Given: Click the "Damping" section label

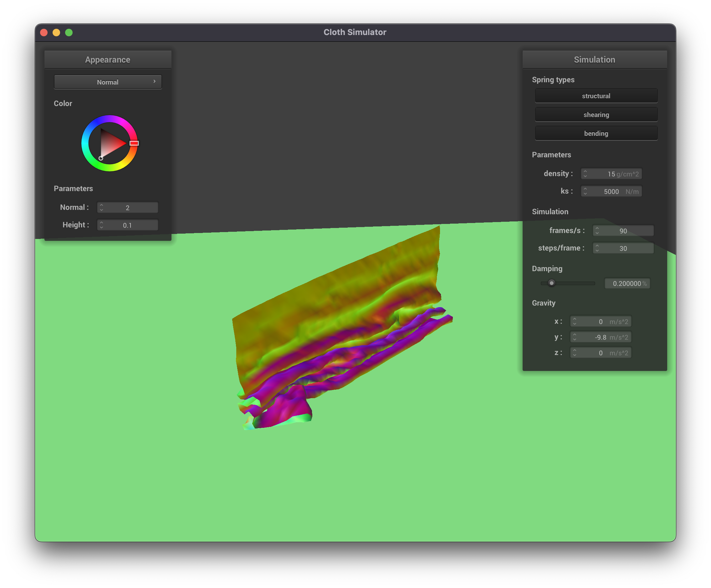Looking at the screenshot, I should pos(547,269).
